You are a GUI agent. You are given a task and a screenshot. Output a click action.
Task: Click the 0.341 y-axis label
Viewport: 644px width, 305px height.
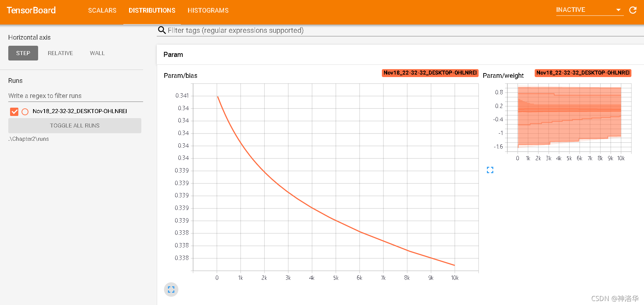(182, 96)
